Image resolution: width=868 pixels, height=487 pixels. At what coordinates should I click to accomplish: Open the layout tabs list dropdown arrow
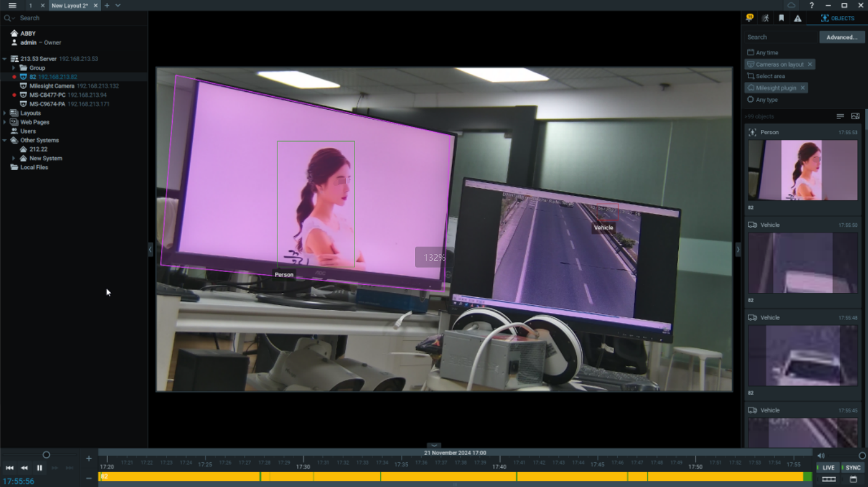118,6
